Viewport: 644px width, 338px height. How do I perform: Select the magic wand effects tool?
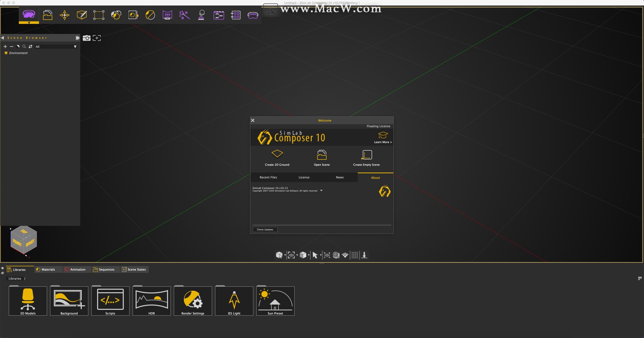coord(184,15)
